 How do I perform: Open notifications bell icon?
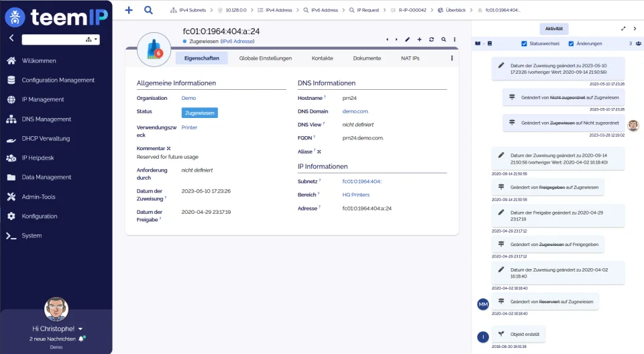point(81,339)
